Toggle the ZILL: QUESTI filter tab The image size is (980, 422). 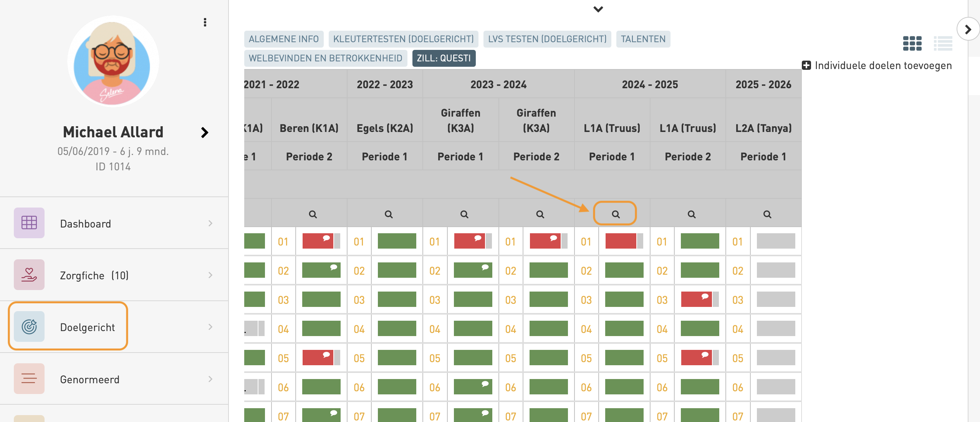[x=444, y=58]
